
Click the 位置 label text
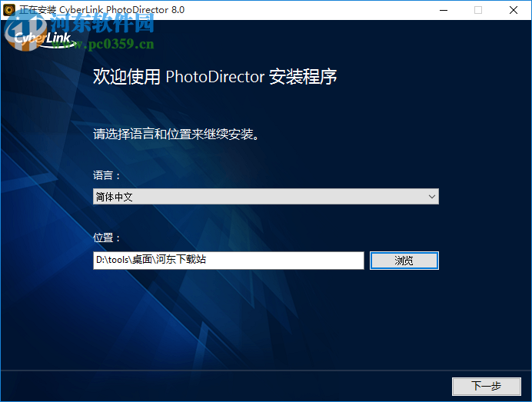point(107,238)
